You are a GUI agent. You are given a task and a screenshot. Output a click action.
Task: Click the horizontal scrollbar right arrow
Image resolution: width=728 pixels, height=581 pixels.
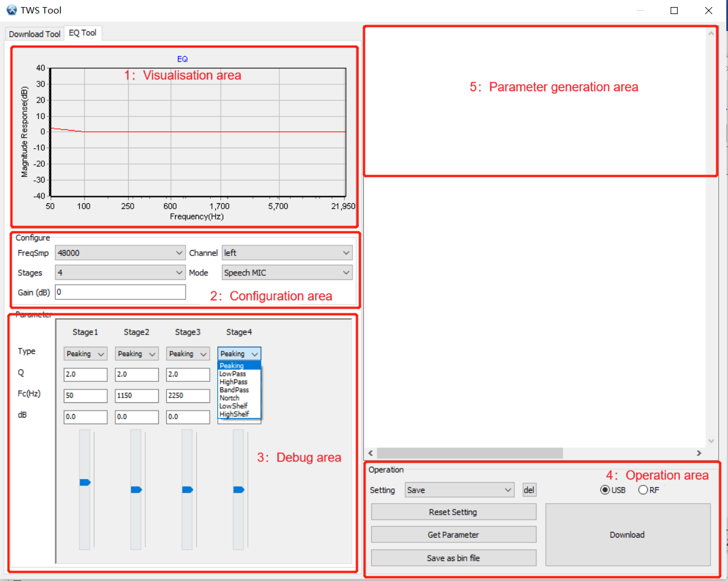699,453
